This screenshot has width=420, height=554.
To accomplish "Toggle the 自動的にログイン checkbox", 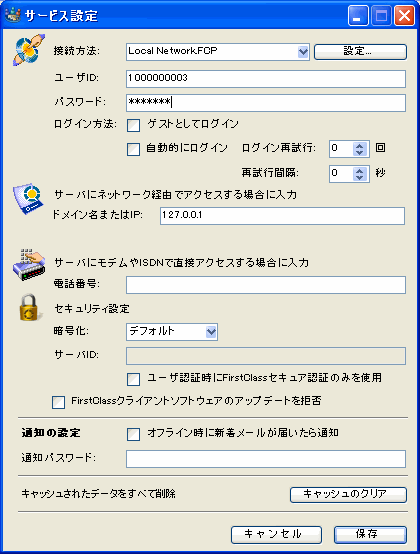I will pos(133,149).
